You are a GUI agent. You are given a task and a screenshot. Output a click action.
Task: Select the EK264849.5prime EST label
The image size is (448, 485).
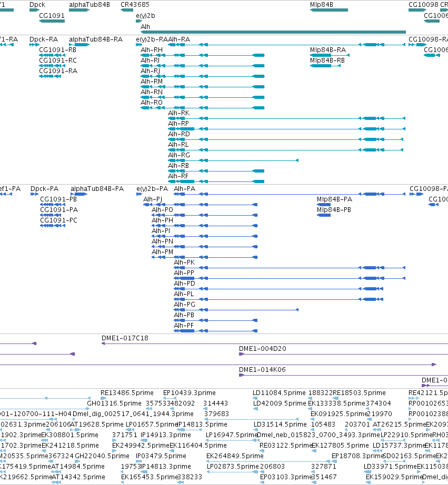[235, 456]
